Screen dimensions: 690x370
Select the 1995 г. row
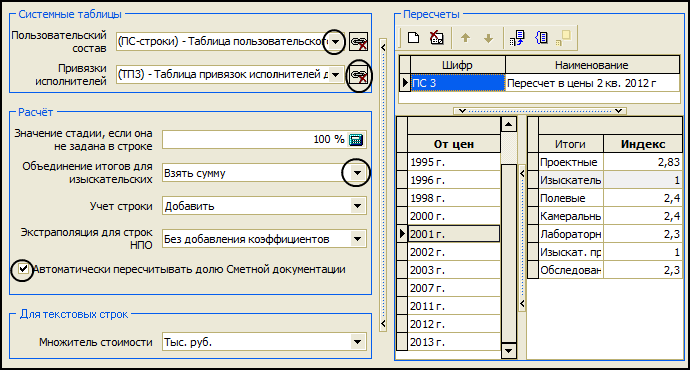coord(454,162)
